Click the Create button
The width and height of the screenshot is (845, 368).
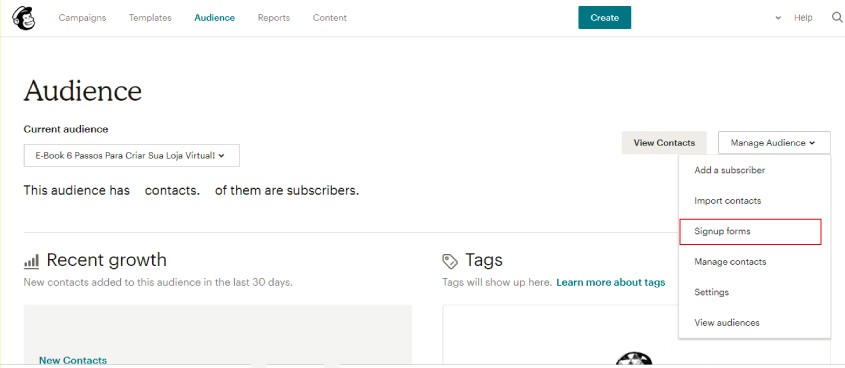coord(604,18)
